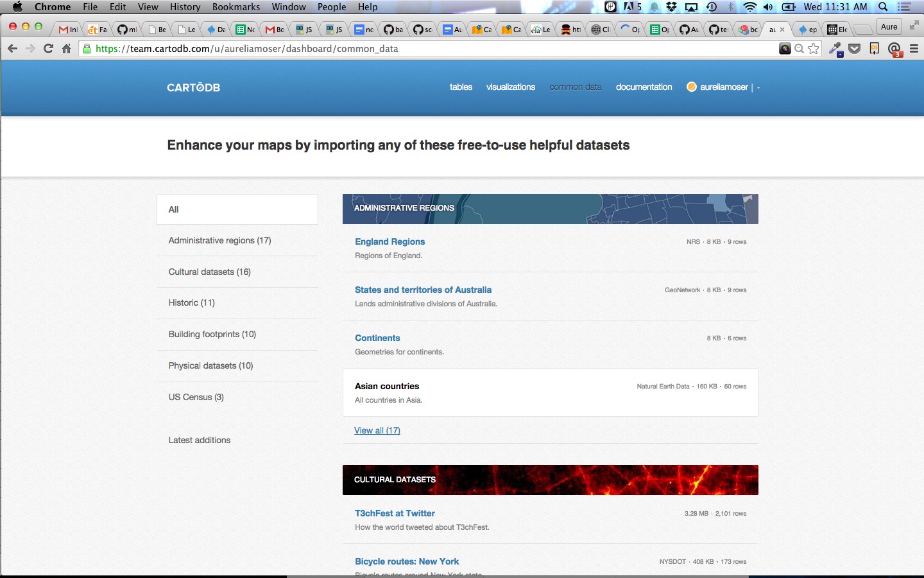Click the battery status icon
This screenshot has height=578, width=924.
coord(789,6)
